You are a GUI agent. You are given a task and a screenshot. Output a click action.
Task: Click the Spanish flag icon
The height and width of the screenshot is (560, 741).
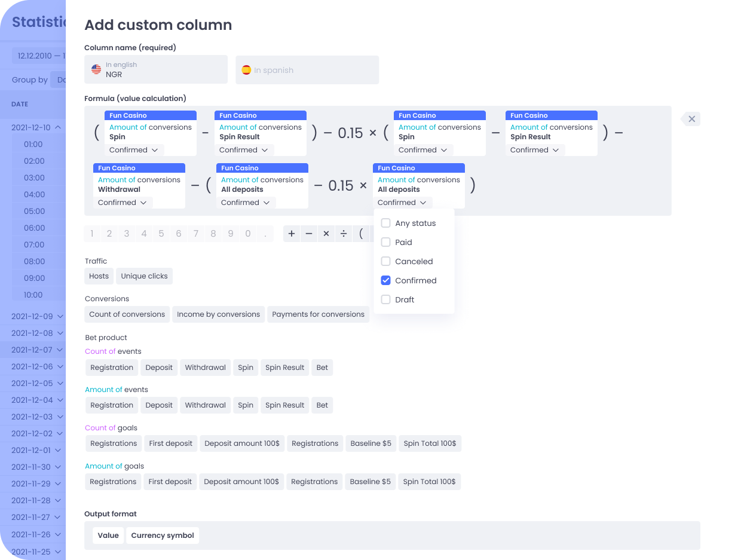click(246, 70)
